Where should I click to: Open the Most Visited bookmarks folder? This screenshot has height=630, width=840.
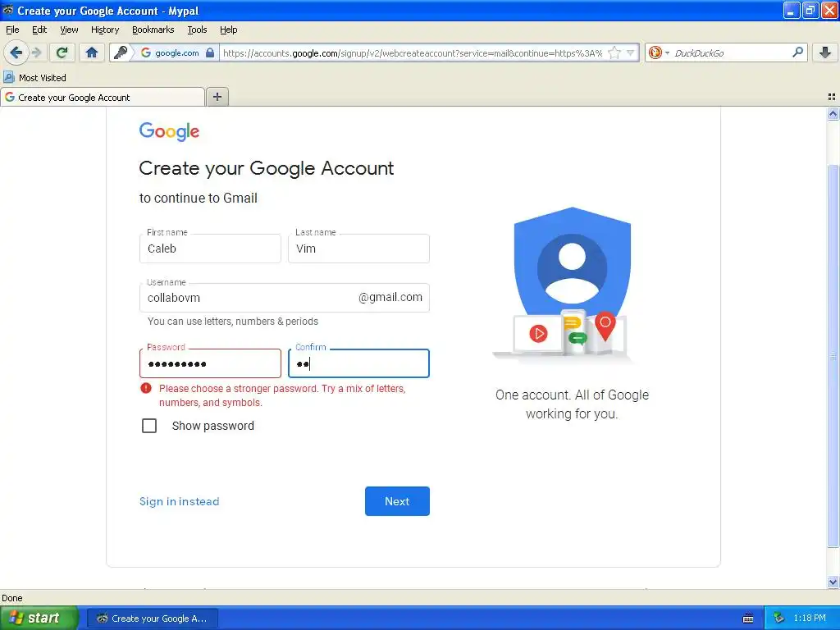point(34,78)
